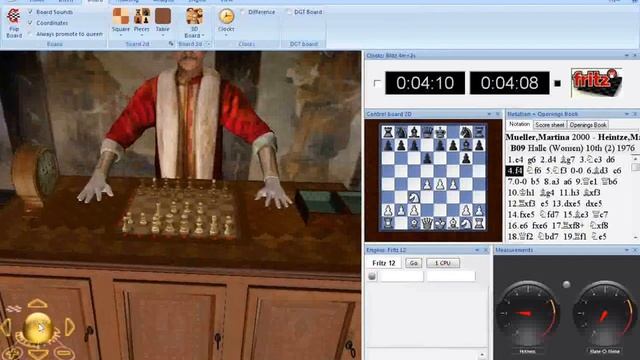Expand Clocks dropdown arrow

(x=226, y=35)
